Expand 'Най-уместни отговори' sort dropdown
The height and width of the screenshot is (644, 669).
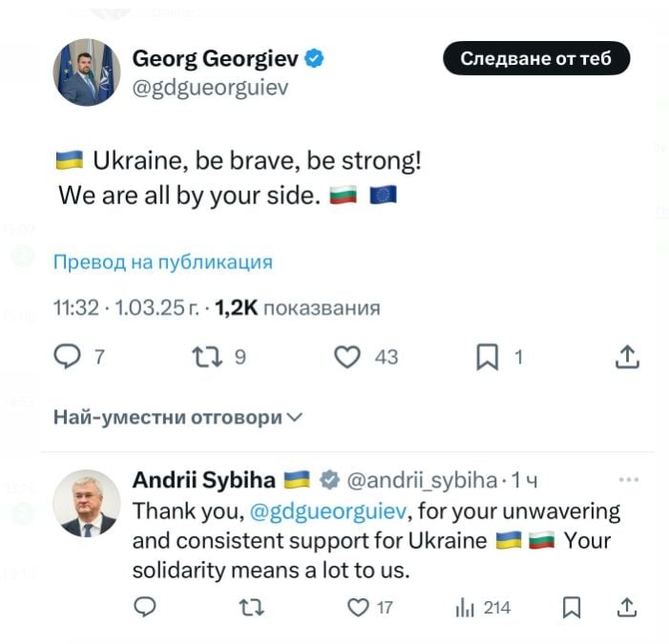click(178, 417)
